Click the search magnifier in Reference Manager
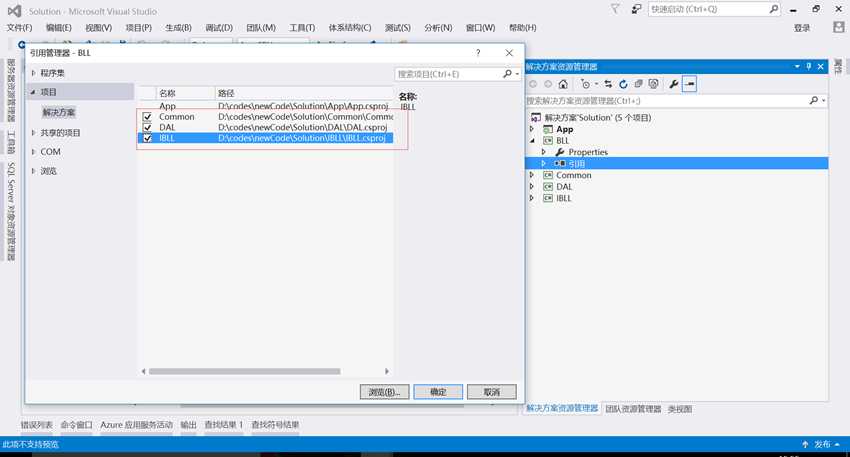This screenshot has height=457, width=850. [507, 74]
